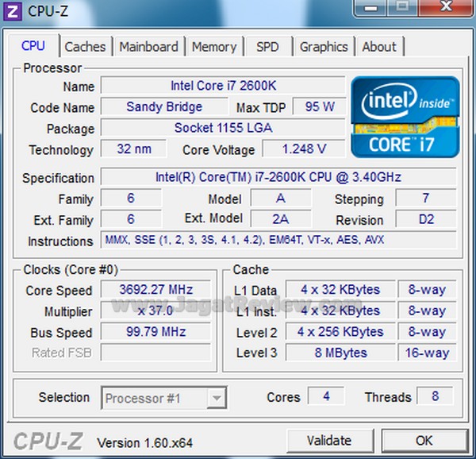Screen dimensions: 476x459
Task: Click the Bus Speed value 99.79 MHz
Action: (x=155, y=331)
